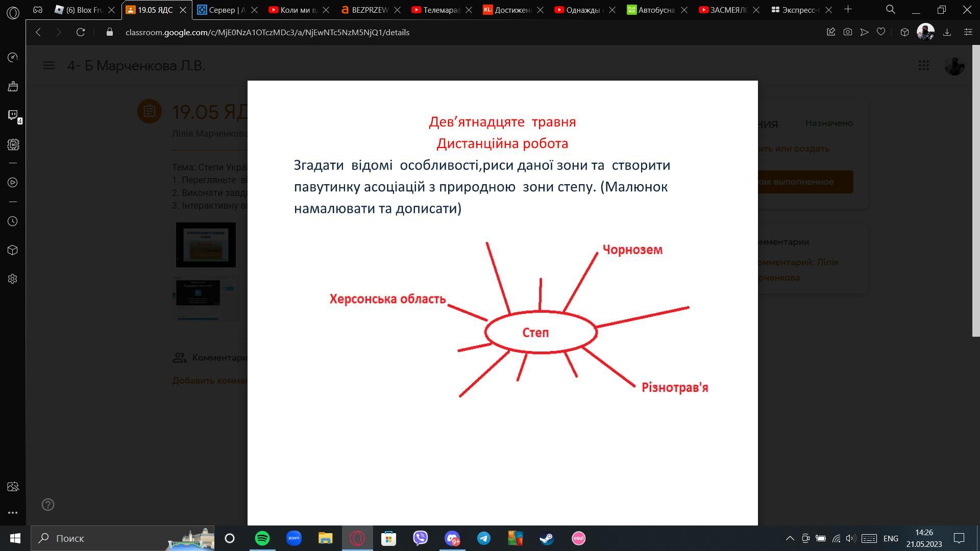This screenshot has height=551, width=980.
Task: Open Opera downloads icon
Action: [x=947, y=32]
